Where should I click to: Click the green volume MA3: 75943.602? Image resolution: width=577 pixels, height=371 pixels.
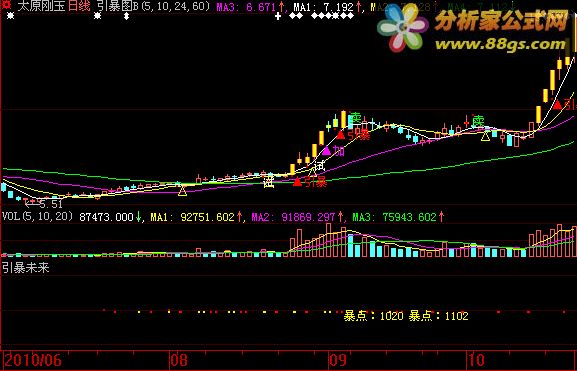point(394,217)
